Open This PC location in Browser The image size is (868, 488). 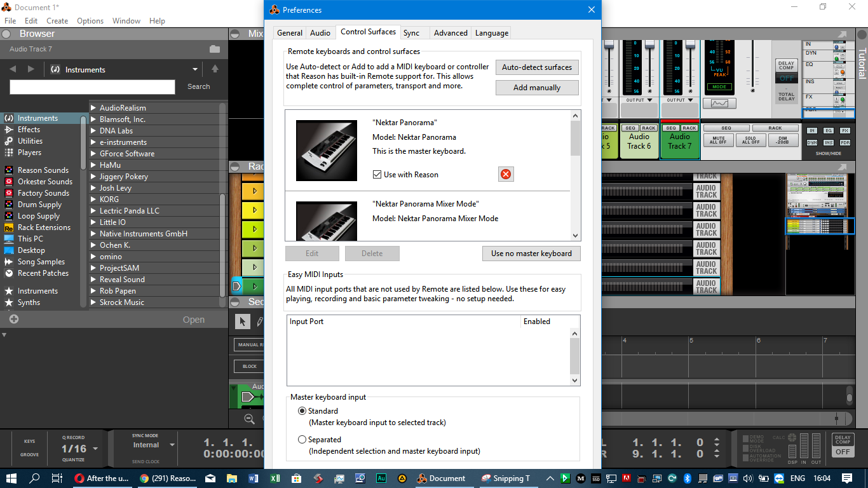pos(30,239)
